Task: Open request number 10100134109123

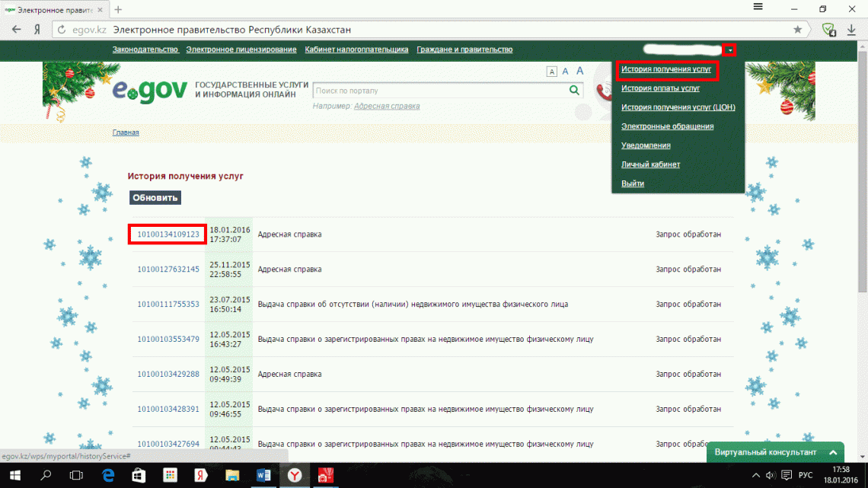Action: pos(168,234)
